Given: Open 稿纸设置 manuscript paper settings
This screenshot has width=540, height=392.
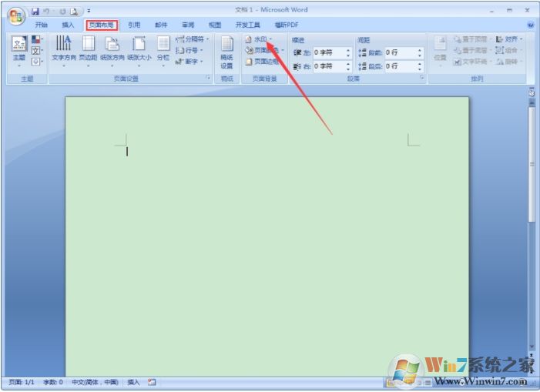Looking at the screenshot, I should [227, 52].
